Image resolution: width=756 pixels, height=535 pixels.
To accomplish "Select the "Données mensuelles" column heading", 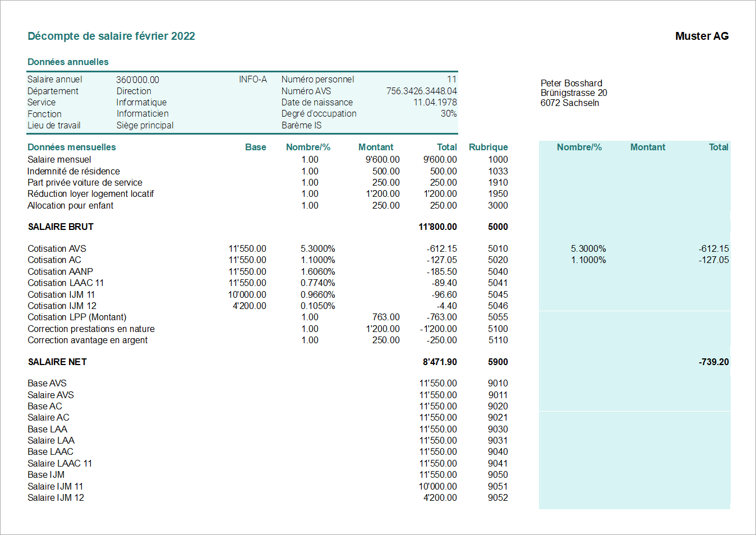I will [x=72, y=147].
